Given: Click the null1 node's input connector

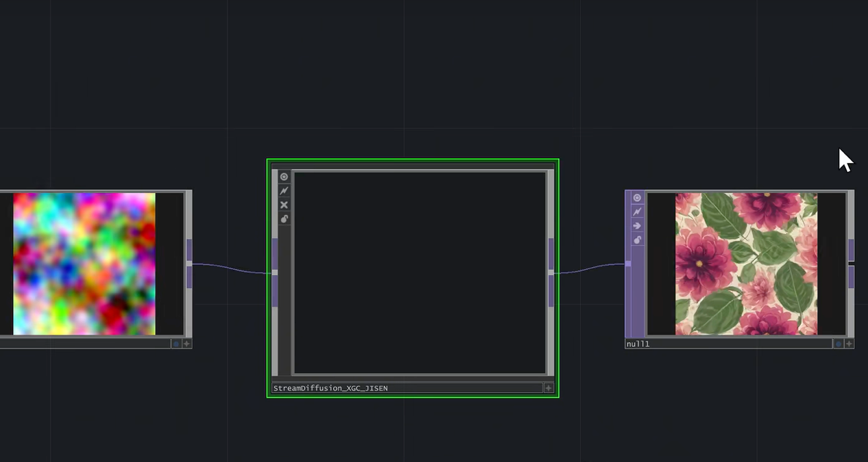Looking at the screenshot, I should point(628,264).
